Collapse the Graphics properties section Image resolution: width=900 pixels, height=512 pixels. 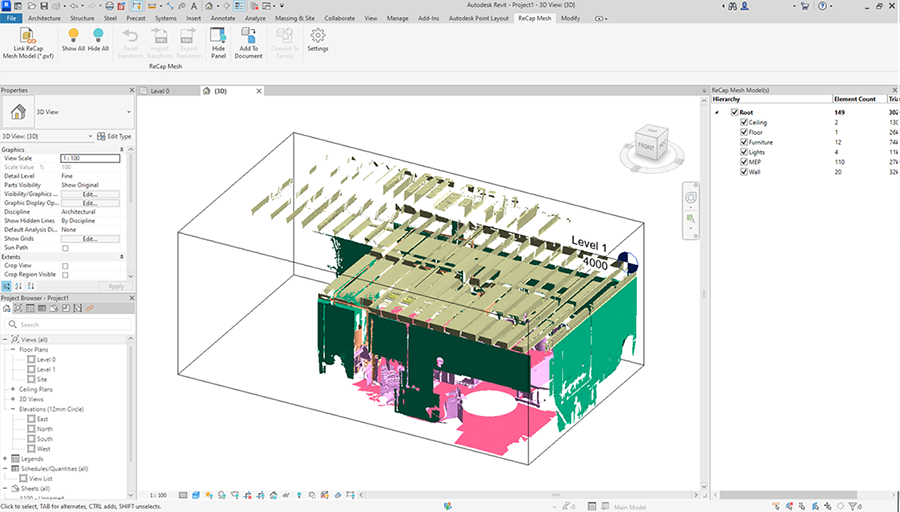tap(122, 149)
